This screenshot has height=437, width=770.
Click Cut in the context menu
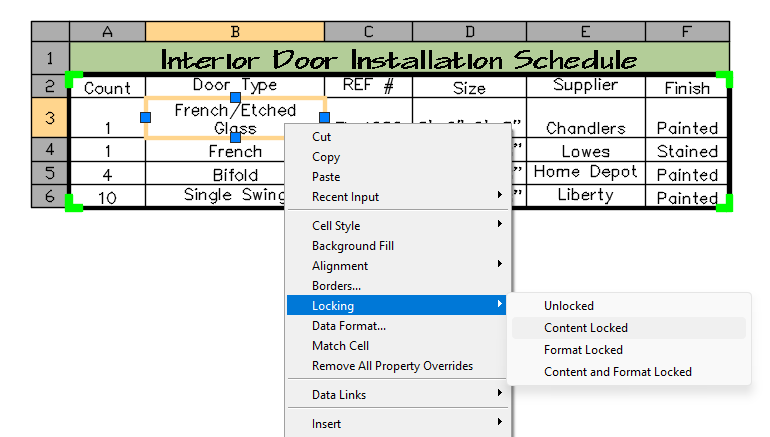[321, 137]
